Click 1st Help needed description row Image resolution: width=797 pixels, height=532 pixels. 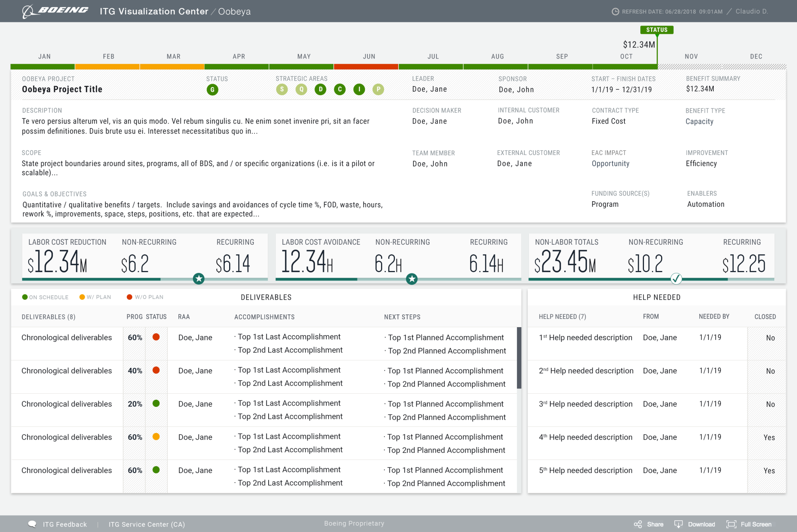(657, 344)
